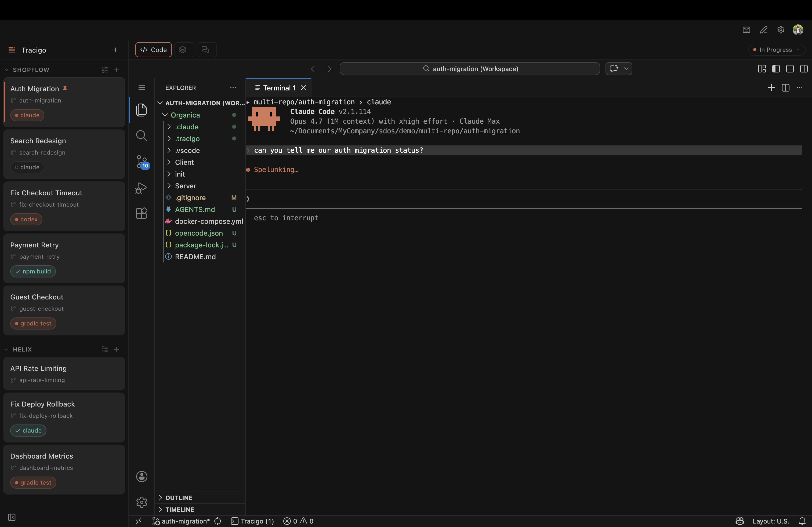This screenshot has width=812, height=527.
Task: Go forward with the right arrow
Action: 328,69
